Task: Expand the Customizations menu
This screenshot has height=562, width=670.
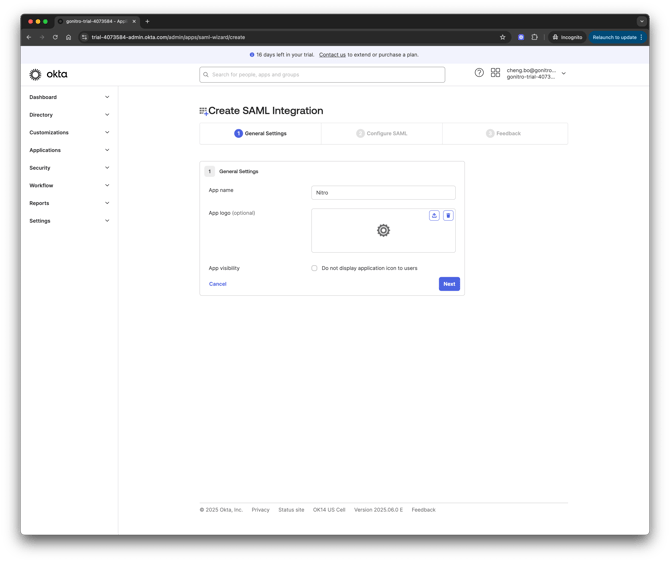Action: (69, 132)
